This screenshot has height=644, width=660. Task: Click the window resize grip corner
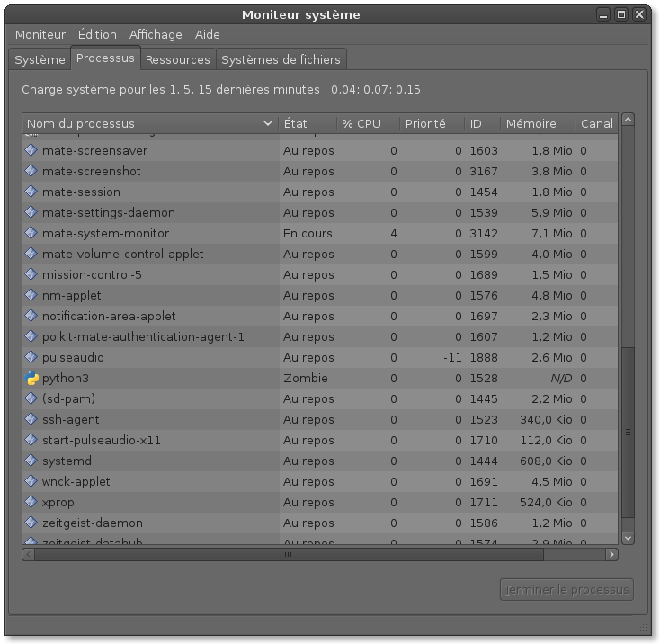coord(642,627)
